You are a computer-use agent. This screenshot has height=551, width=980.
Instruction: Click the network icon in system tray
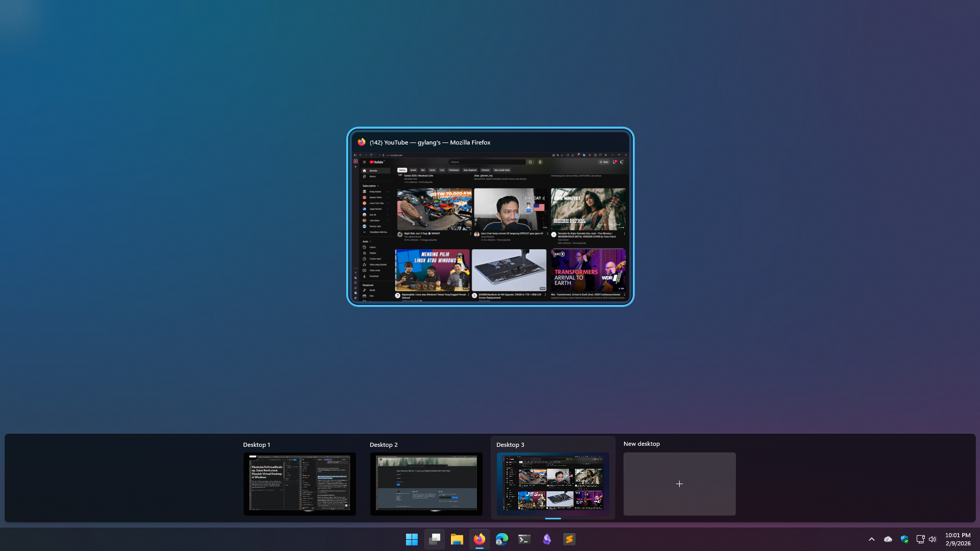click(920, 539)
